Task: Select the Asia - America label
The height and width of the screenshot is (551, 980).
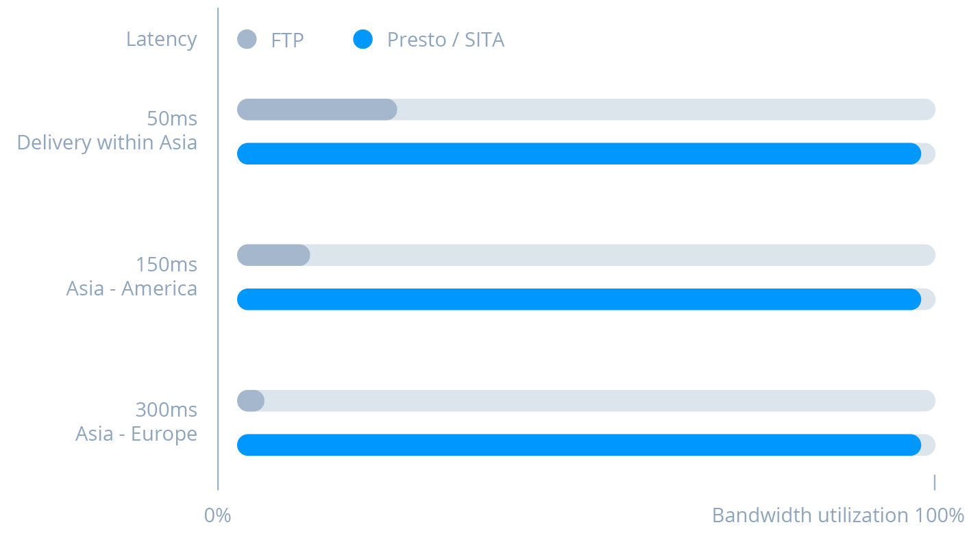Action: tap(132, 289)
